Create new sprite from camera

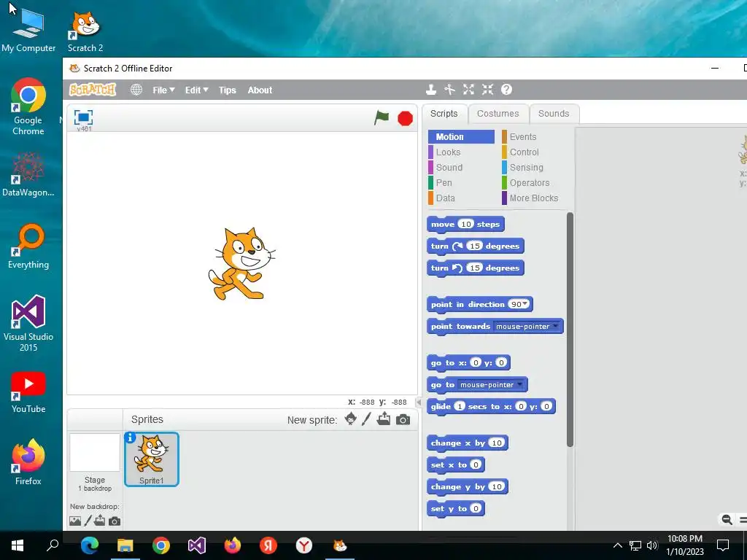coord(403,419)
